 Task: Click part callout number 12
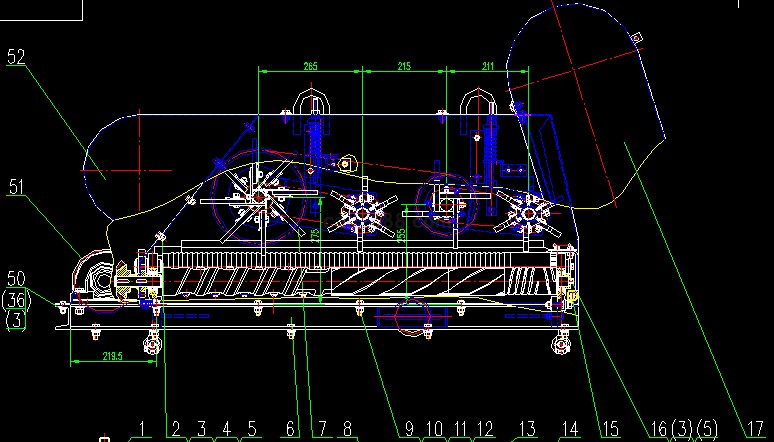484,429
